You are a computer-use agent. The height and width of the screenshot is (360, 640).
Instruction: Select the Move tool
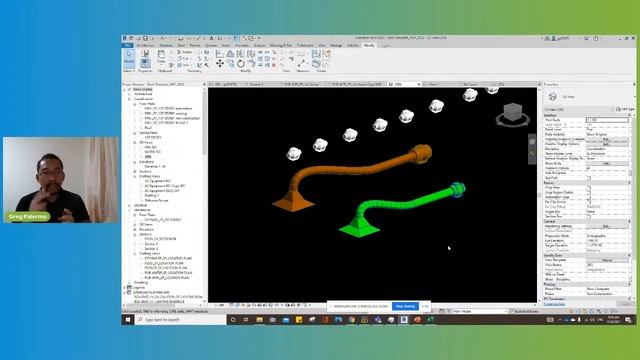tap(220, 63)
